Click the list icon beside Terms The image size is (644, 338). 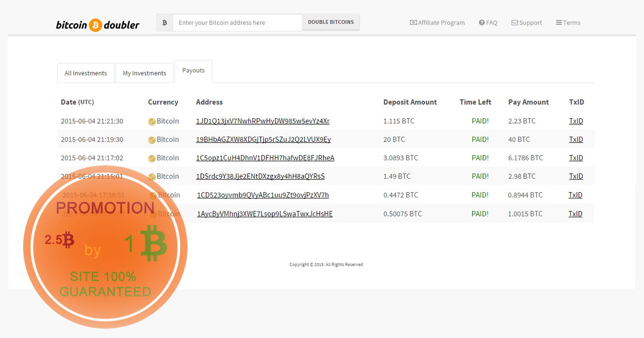pos(559,23)
